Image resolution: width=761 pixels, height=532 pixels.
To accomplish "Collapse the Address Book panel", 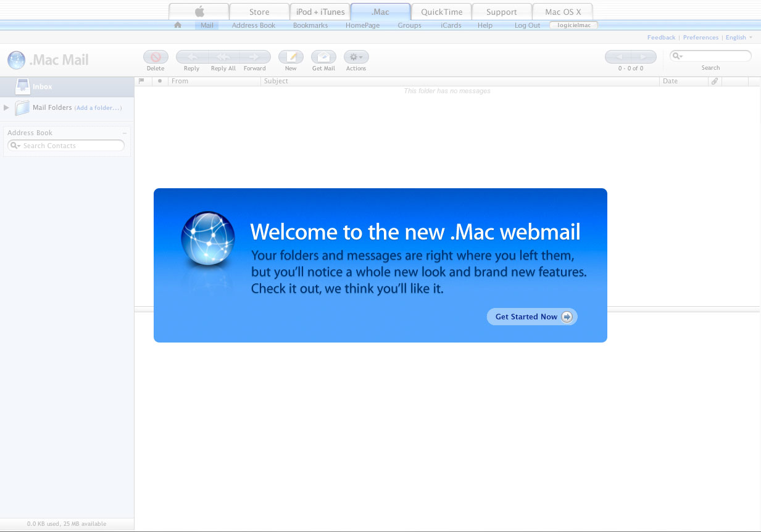I will pos(125,133).
